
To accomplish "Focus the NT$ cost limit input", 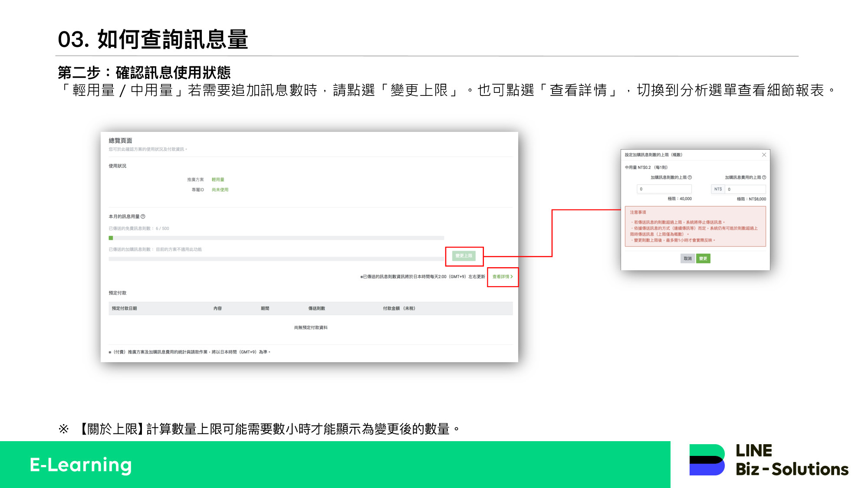I will point(745,189).
